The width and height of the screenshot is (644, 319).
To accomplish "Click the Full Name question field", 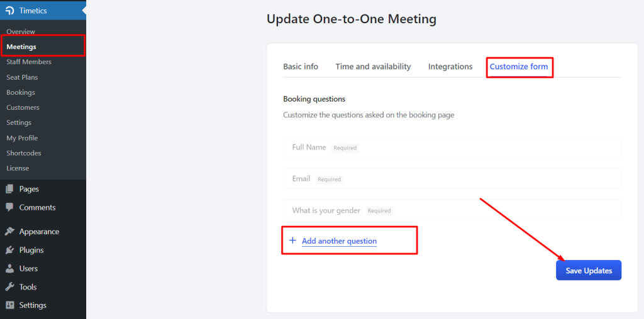I will coord(452,147).
